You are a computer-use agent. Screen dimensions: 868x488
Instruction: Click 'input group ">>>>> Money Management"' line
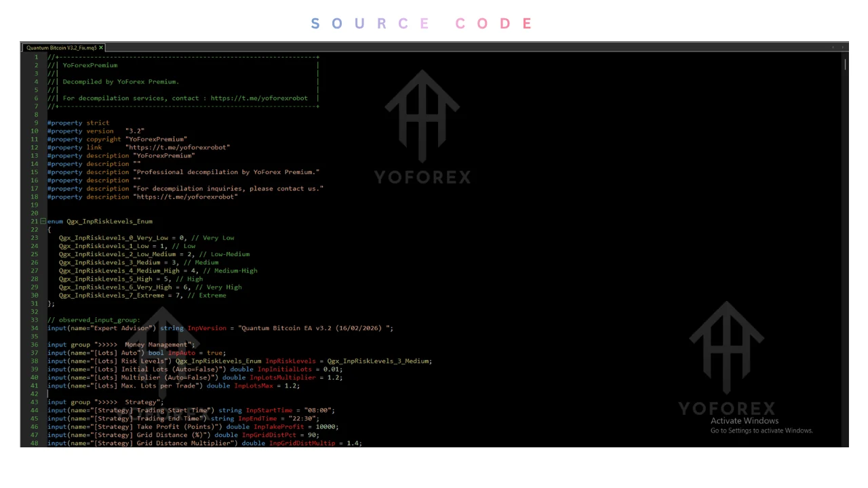tap(121, 344)
